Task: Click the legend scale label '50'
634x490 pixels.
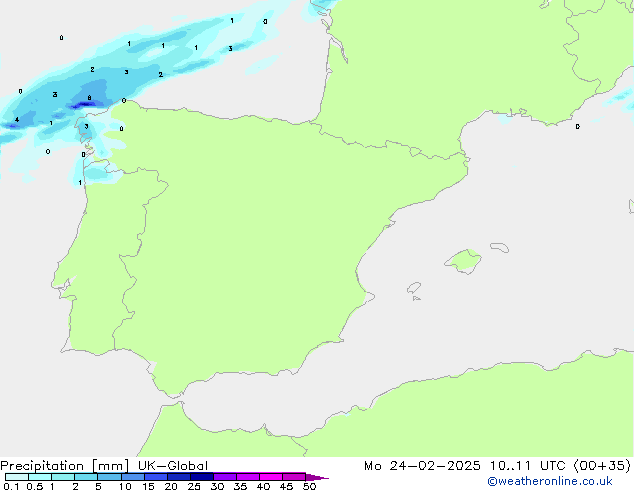Action: pos(310,486)
